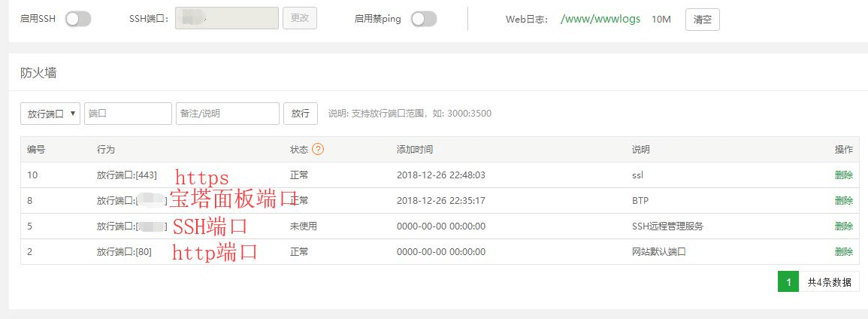868x319 pixels.
Task: Toggle the 启用禁ping switch
Action: click(424, 19)
